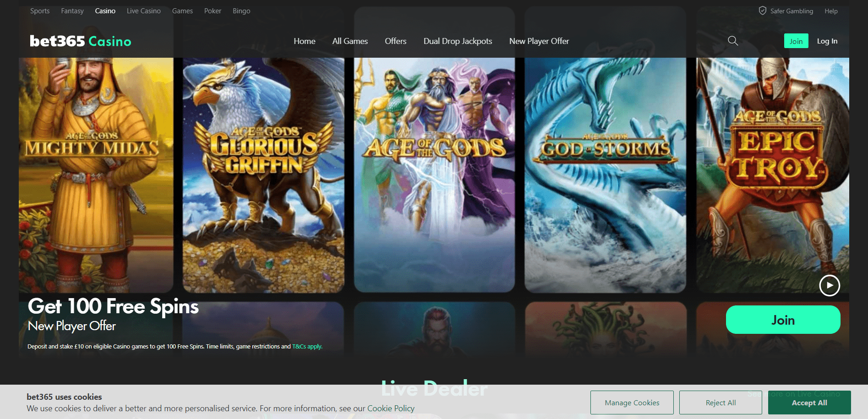The width and height of the screenshot is (868, 419).
Task: Go to Sports section
Action: tap(40, 11)
